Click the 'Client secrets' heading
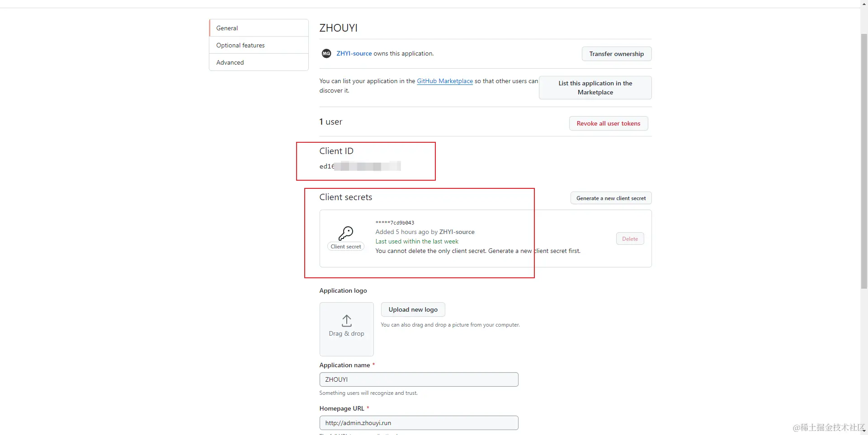 [345, 197]
